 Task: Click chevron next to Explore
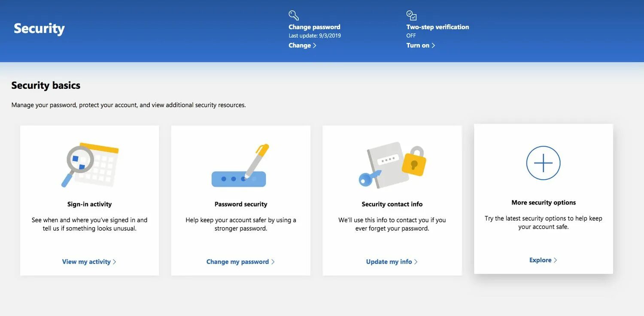tap(555, 260)
